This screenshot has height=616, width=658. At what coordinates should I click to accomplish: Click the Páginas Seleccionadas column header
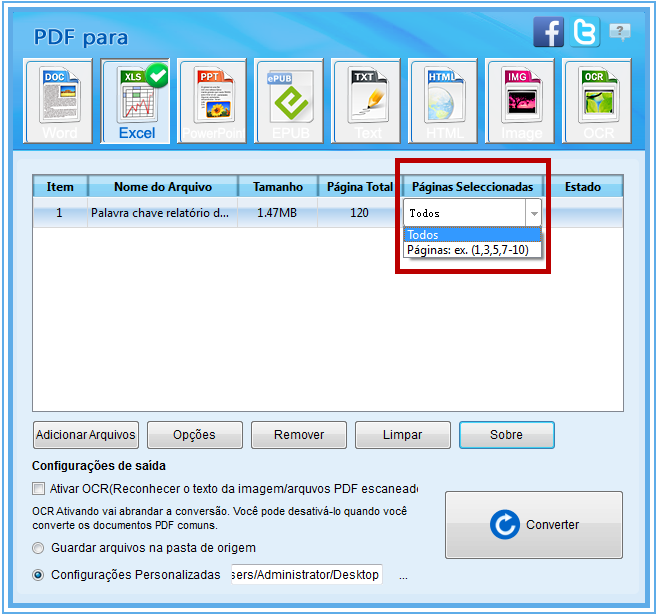473,187
